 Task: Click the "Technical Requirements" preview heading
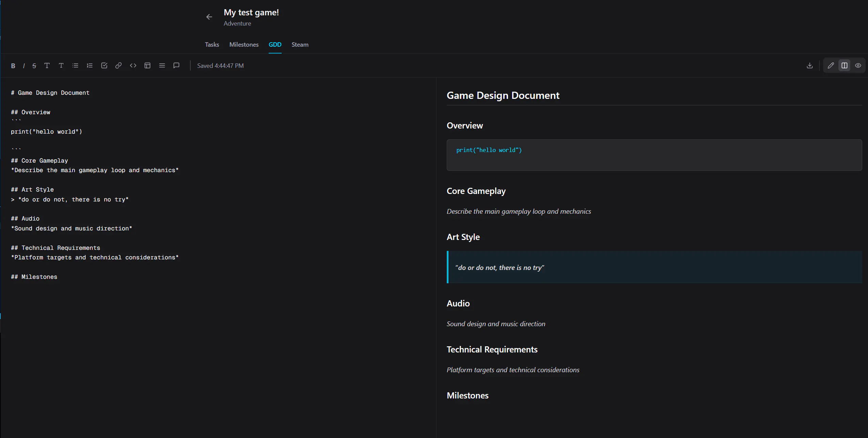click(492, 349)
